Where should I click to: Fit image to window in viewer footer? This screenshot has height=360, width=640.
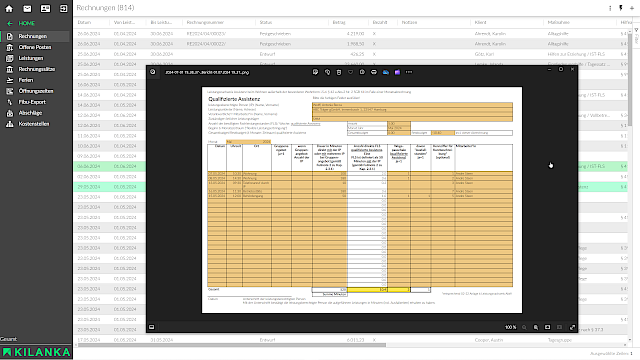click(x=548, y=327)
